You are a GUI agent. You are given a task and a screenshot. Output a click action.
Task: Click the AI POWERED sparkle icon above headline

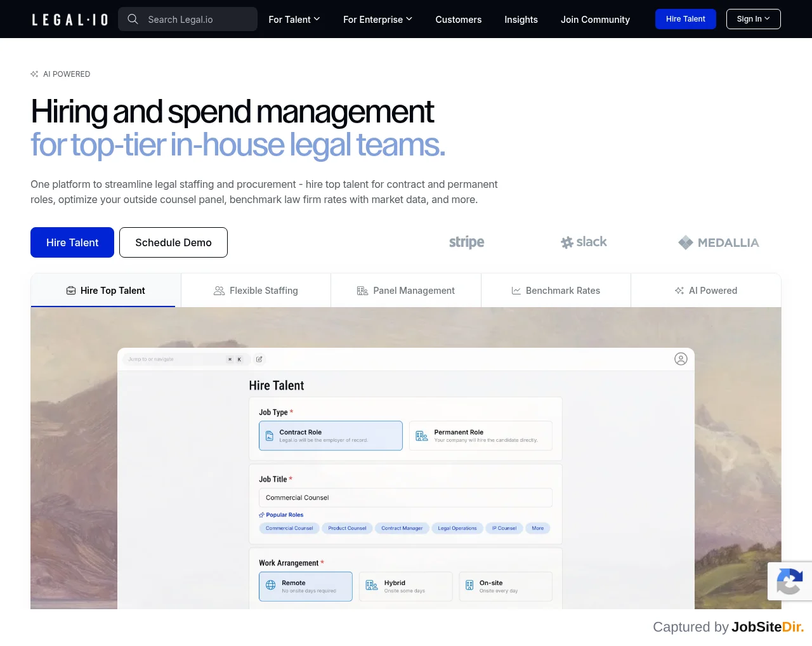click(x=34, y=74)
